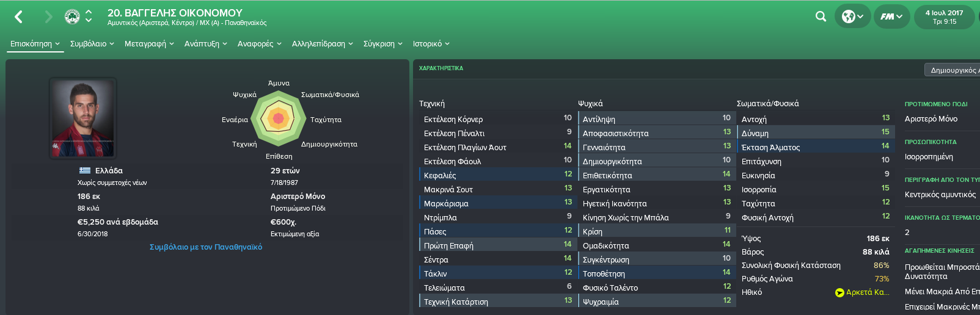This screenshot has width=980, height=315.
Task: Click the date and time button
Action: [x=946, y=16]
